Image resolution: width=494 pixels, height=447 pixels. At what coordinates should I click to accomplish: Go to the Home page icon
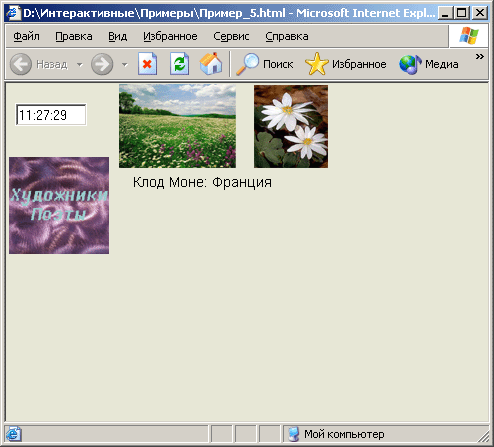(x=211, y=63)
